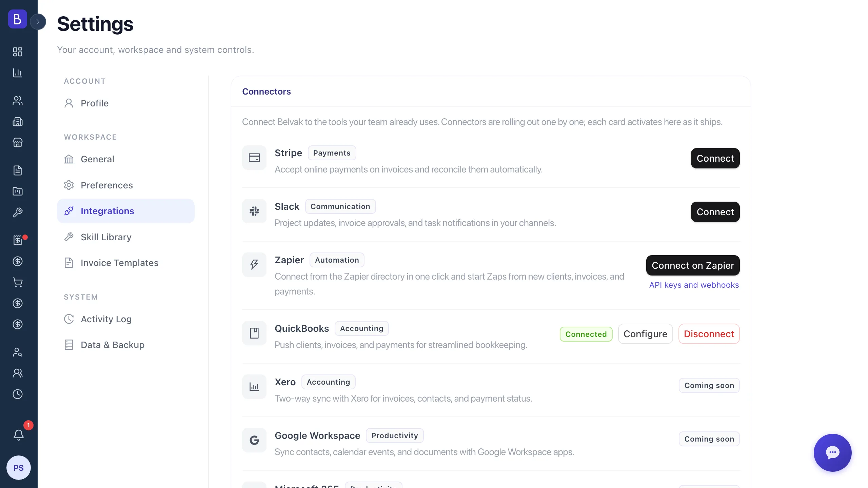Connect the Stripe integration

coord(715,158)
